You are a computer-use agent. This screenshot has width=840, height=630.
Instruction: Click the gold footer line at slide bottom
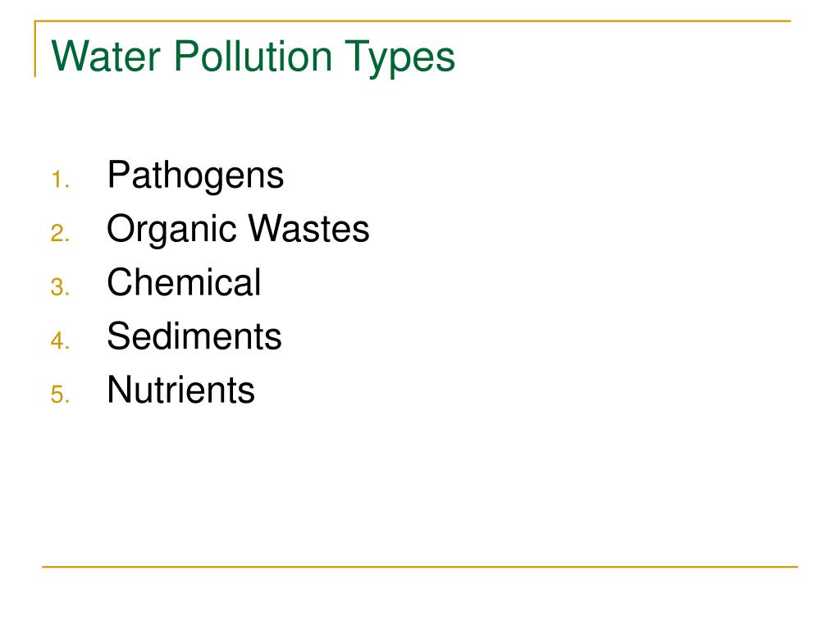(x=419, y=566)
